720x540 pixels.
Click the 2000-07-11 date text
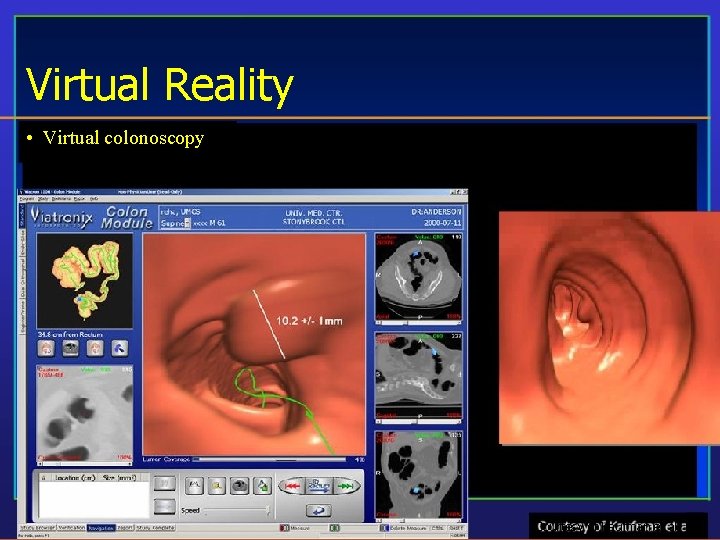point(443,223)
